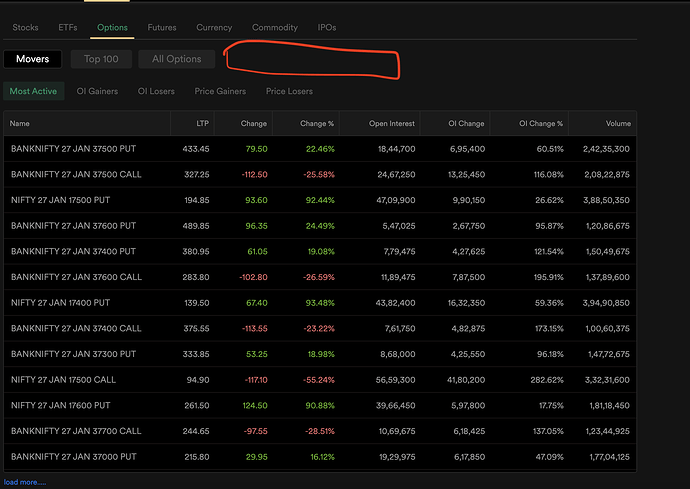
Task: Open NIFTY 27 JAN 17500 CALL
Action: click(x=320, y=380)
